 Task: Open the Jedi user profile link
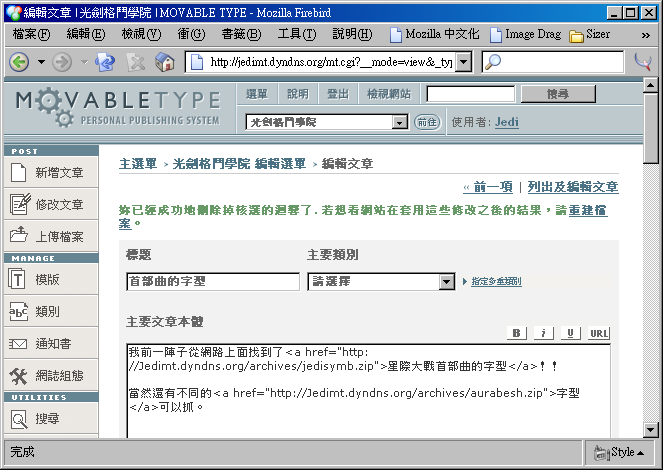[x=507, y=122]
